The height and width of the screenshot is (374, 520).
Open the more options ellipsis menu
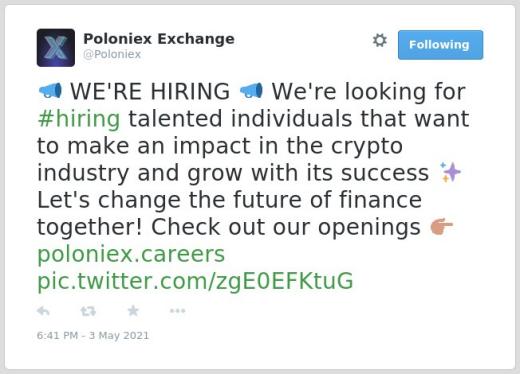click(177, 311)
